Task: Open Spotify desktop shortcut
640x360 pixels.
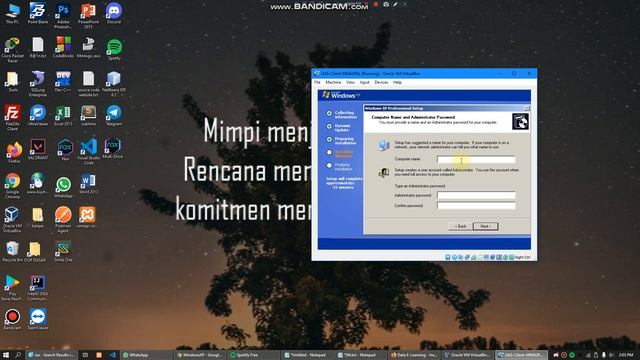Action: [114, 49]
